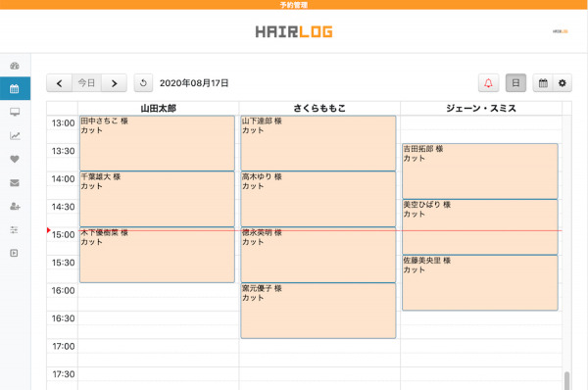Toggle the daily list view button
Image resolution: width=588 pixels, height=390 pixels.
click(515, 83)
